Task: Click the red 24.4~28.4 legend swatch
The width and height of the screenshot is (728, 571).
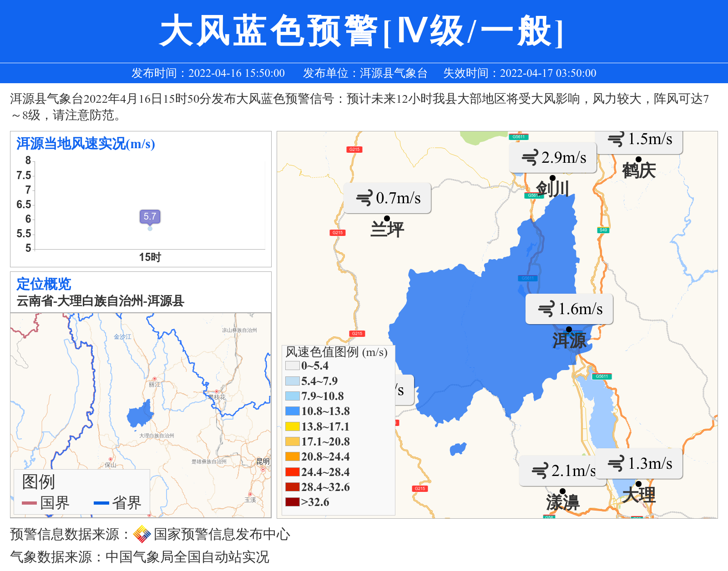Action: point(292,472)
